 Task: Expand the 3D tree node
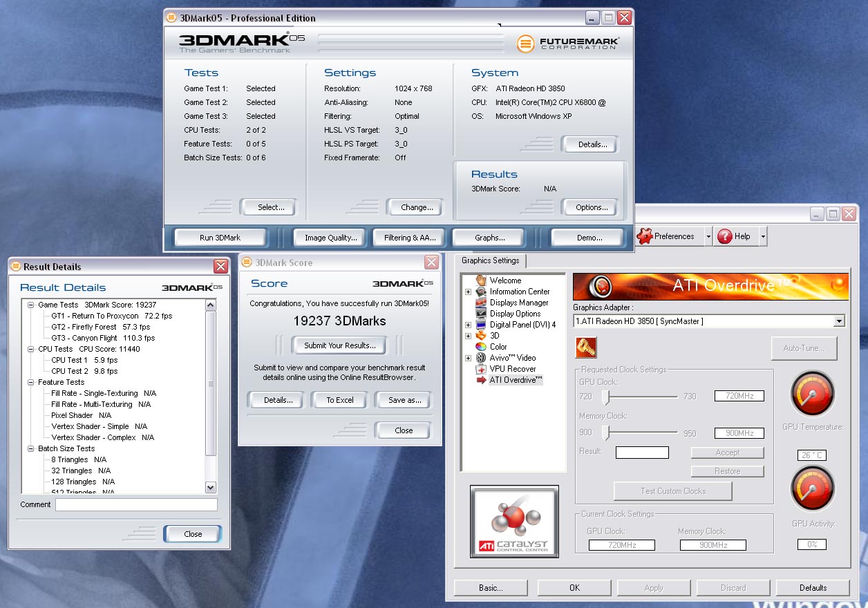tap(468, 336)
